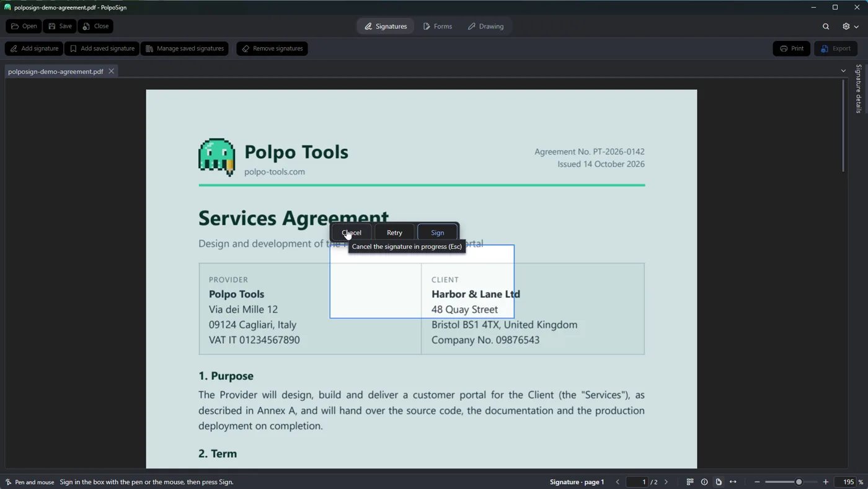The width and height of the screenshot is (868, 489).
Task: Go to the previous page arrow
Action: [x=618, y=482]
